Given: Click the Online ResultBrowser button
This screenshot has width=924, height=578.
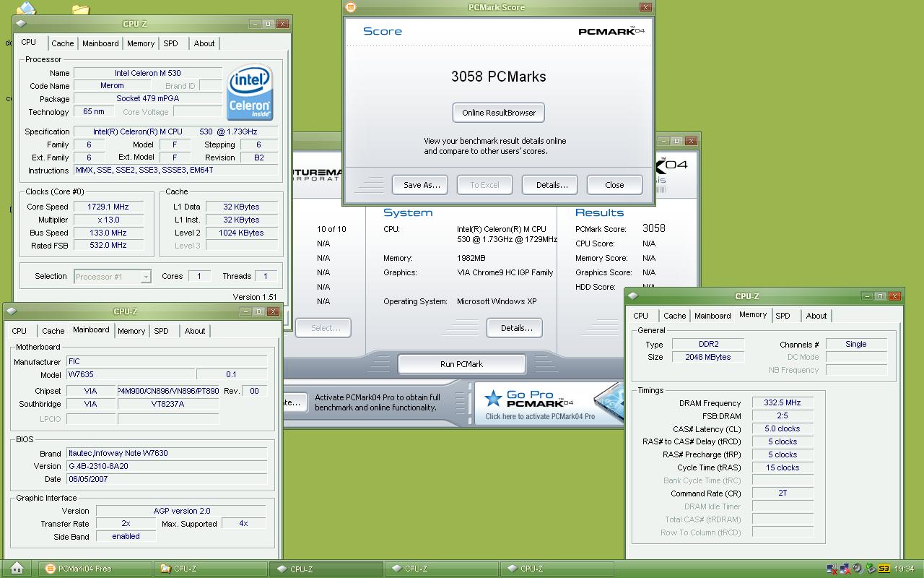Looking at the screenshot, I should (499, 113).
